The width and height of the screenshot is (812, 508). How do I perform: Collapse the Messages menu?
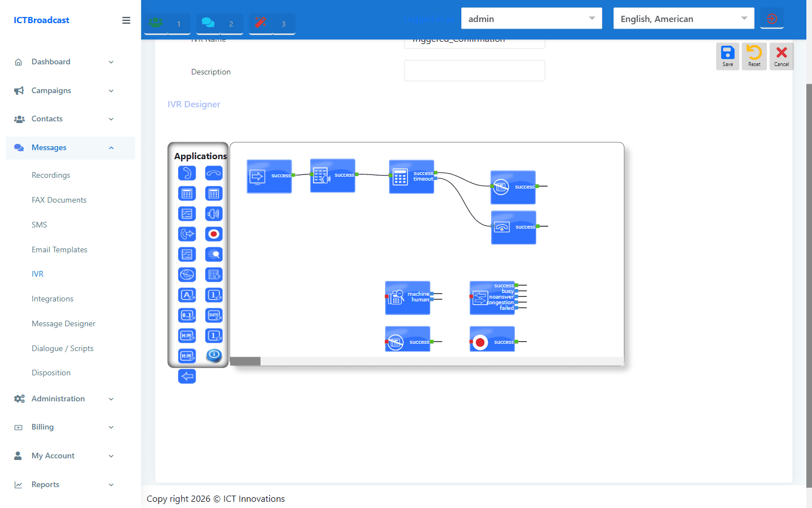70,148
